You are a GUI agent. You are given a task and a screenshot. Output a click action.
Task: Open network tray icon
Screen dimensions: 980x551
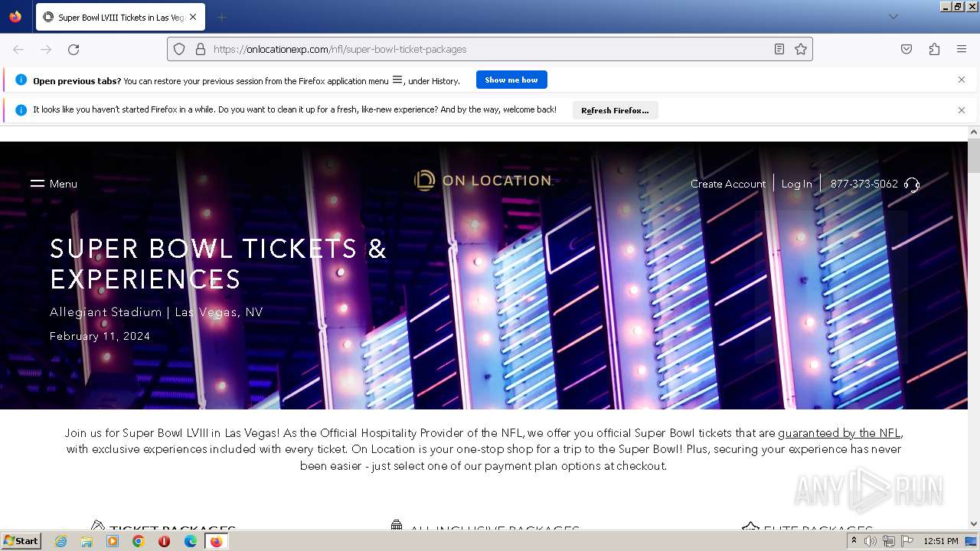889,541
